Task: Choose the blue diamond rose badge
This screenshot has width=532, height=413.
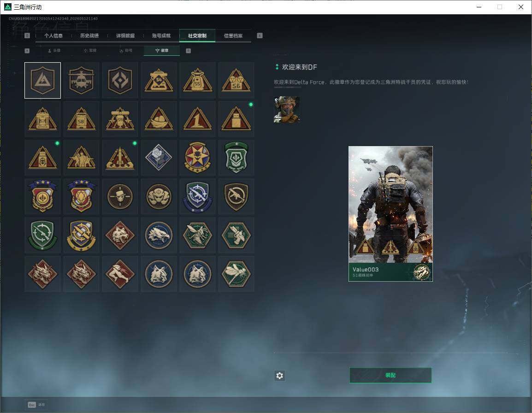Action: tap(159, 158)
